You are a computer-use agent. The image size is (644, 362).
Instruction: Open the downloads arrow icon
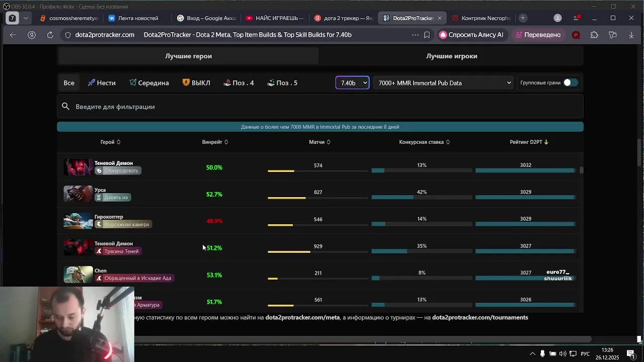point(631,35)
